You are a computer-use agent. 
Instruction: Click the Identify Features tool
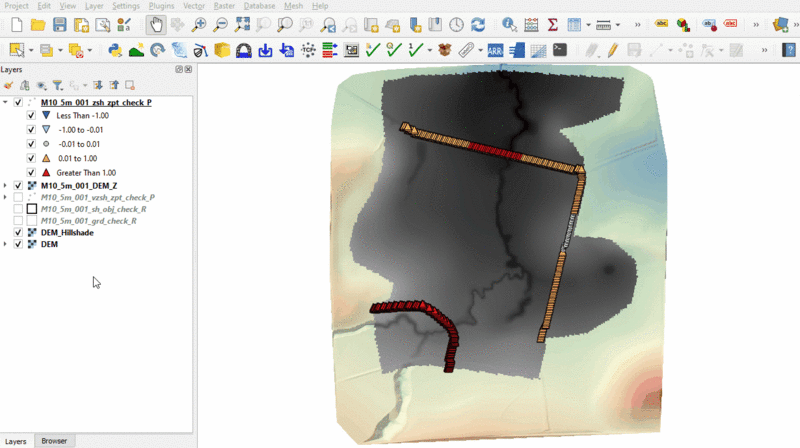point(509,25)
